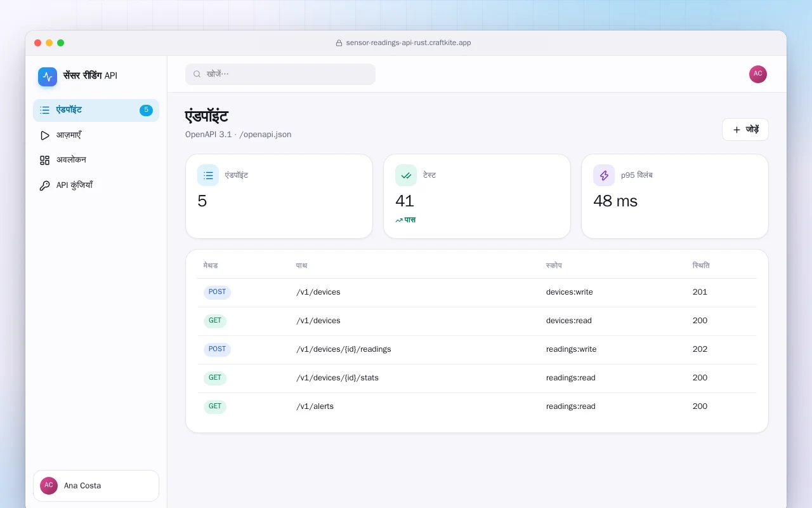This screenshot has height=508, width=812.
Task: Open API कुंजियाँ page
Action: tap(96, 186)
